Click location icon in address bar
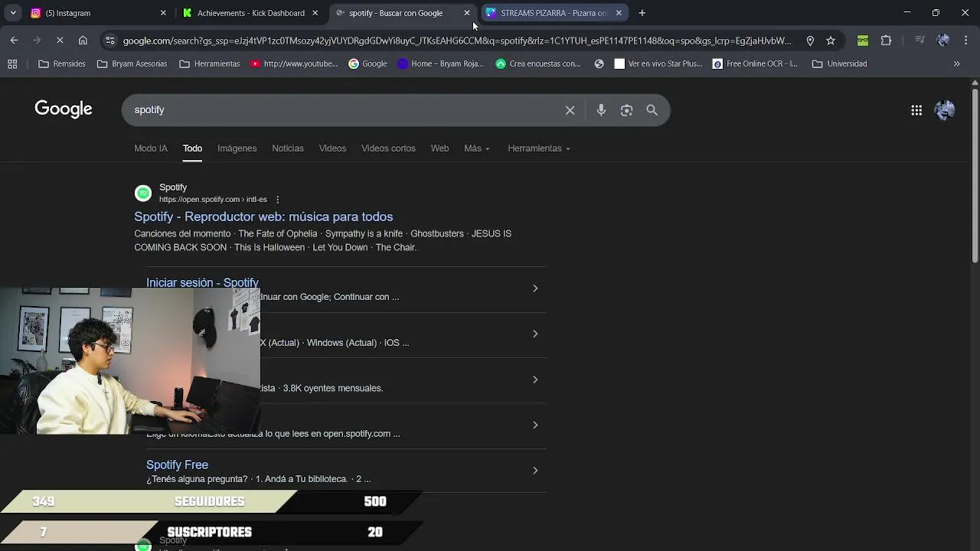 tap(810, 41)
